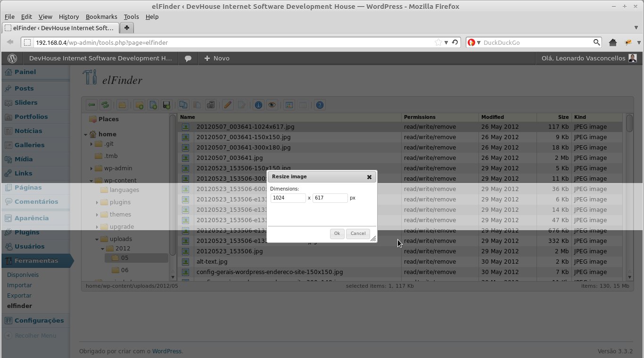This screenshot has width=644, height=358.
Task: Collapse the 2012 folder arrow
Action: click(x=103, y=249)
